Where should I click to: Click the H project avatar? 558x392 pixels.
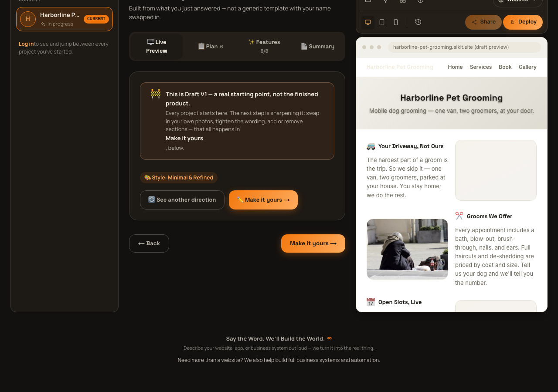pos(28,19)
